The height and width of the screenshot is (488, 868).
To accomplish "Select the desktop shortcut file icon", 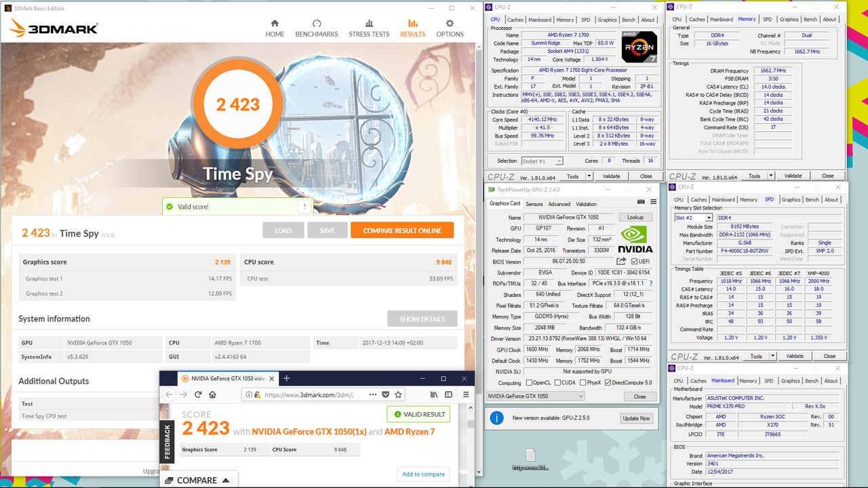I will click(530, 459).
